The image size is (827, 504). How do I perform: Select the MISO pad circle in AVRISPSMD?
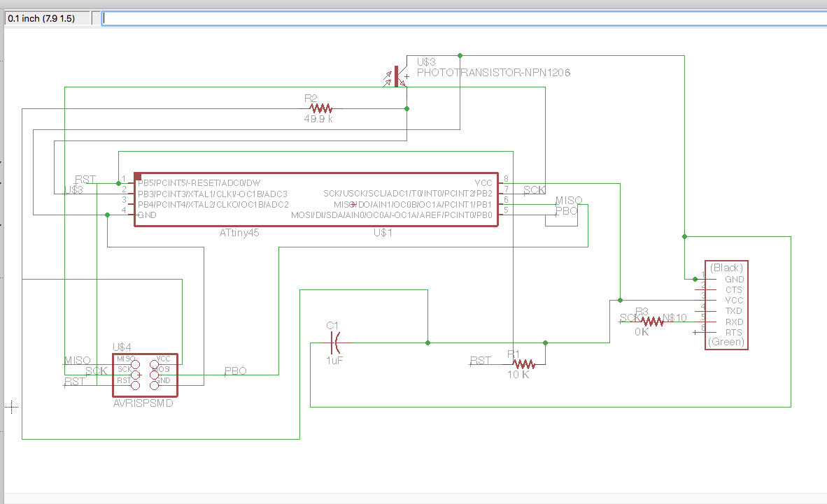pyautogui.click(x=136, y=364)
